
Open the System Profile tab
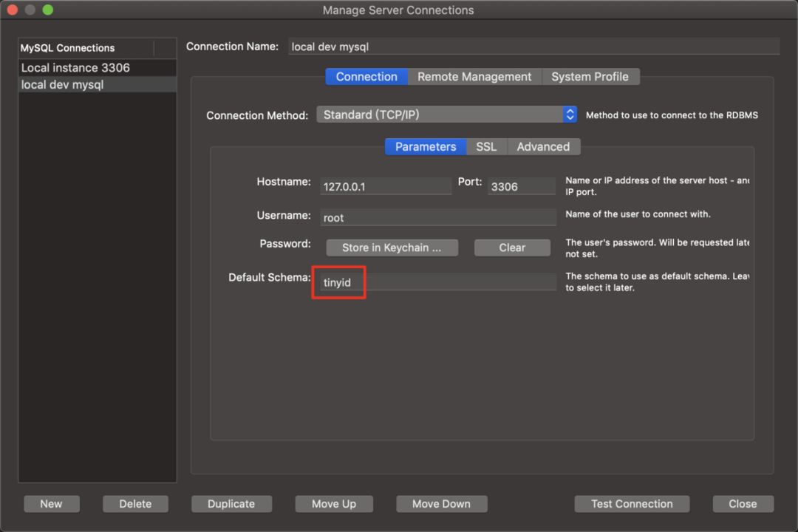[590, 77]
